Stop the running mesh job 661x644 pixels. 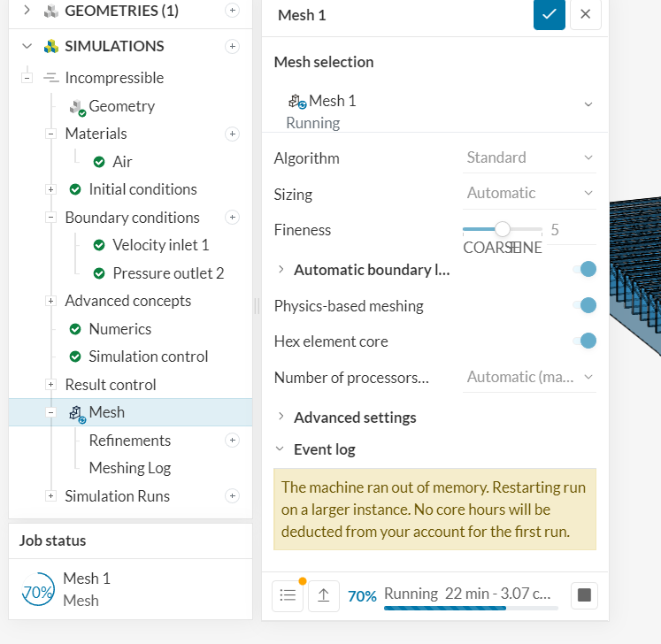[584, 595]
